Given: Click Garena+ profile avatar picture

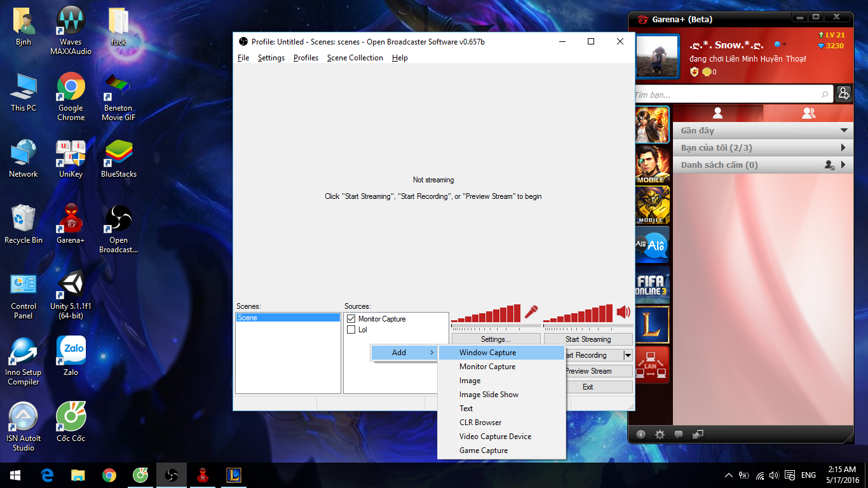Looking at the screenshot, I should [x=658, y=56].
